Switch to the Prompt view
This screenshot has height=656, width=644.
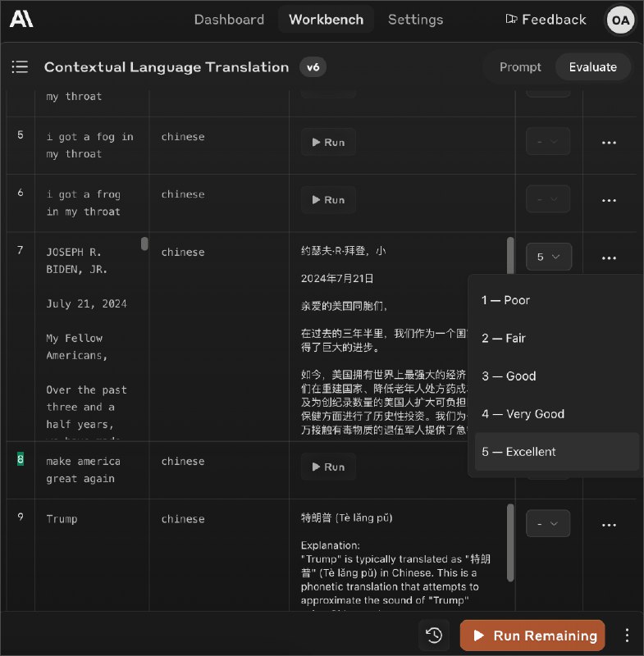click(520, 67)
